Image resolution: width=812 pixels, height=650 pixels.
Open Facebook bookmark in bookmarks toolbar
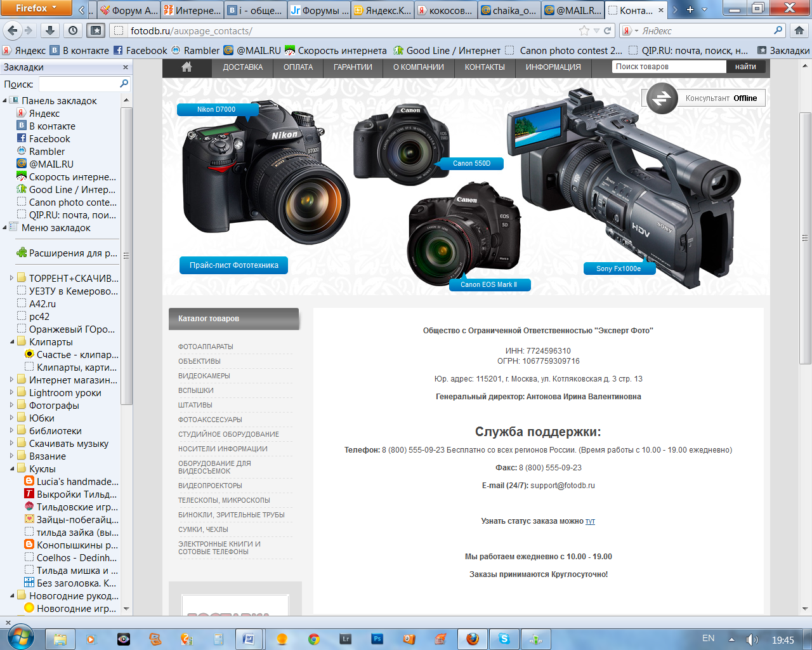140,50
